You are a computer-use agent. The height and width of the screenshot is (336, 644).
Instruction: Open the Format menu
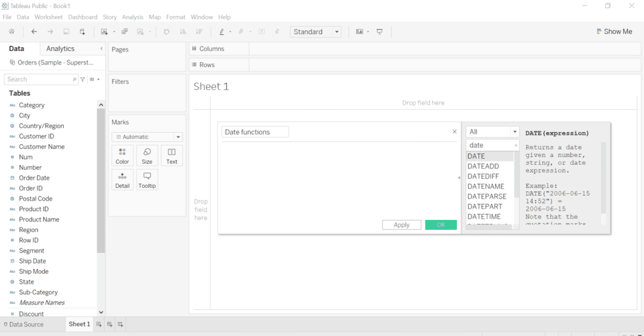176,17
